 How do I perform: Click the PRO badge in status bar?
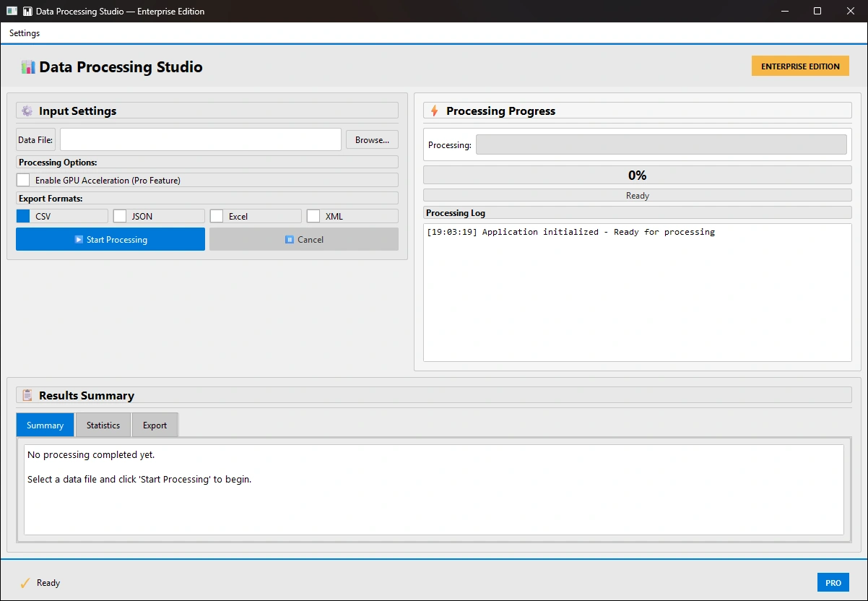(833, 583)
